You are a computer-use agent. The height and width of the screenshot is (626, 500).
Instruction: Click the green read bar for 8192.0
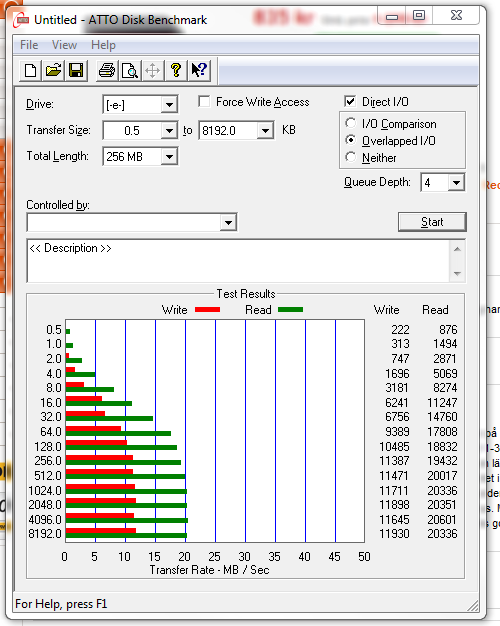pyautogui.click(x=126, y=535)
